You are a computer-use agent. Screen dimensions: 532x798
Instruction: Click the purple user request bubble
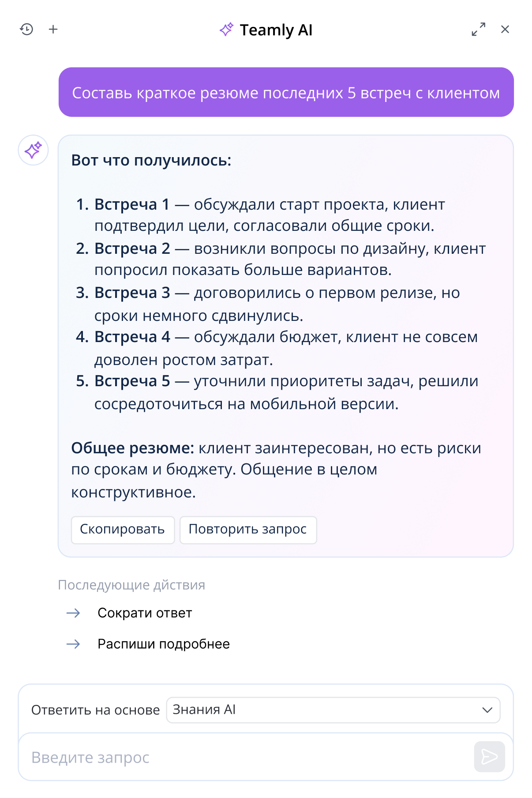[286, 92]
